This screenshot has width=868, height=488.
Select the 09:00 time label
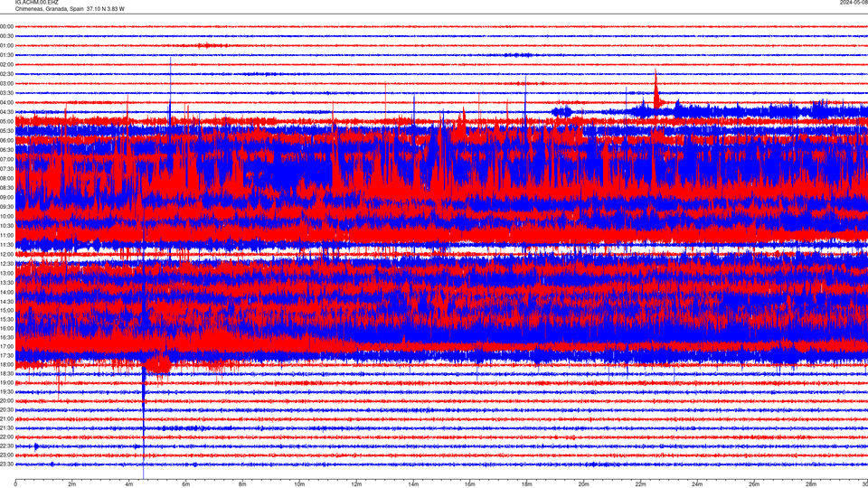tap(6, 198)
